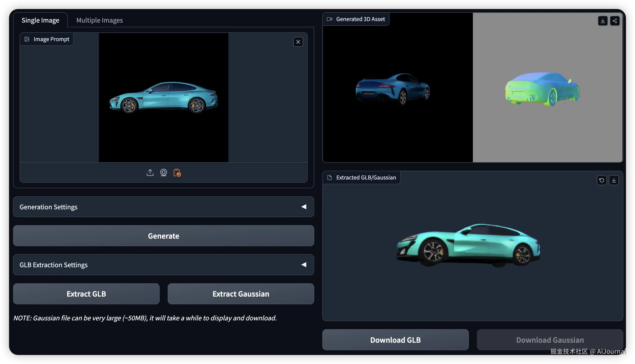This screenshot has width=635, height=364.
Task: Select the Single Image tab
Action: coord(40,20)
